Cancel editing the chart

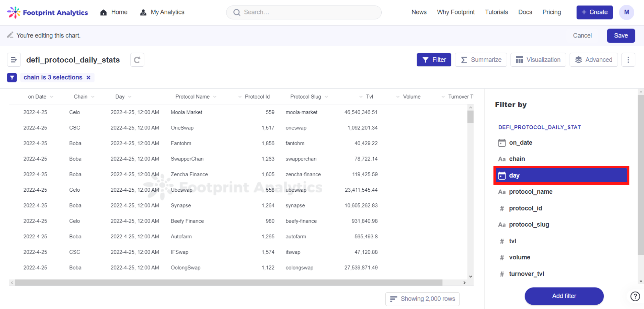582,36
